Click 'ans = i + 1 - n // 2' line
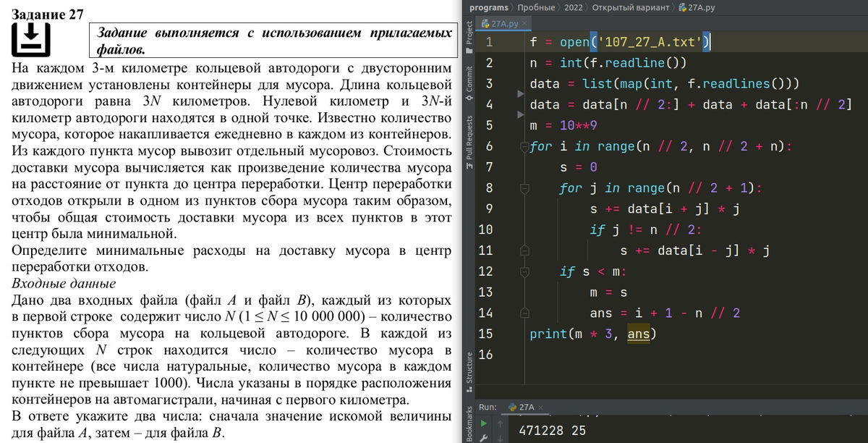The height and width of the screenshot is (443, 868). (665, 313)
